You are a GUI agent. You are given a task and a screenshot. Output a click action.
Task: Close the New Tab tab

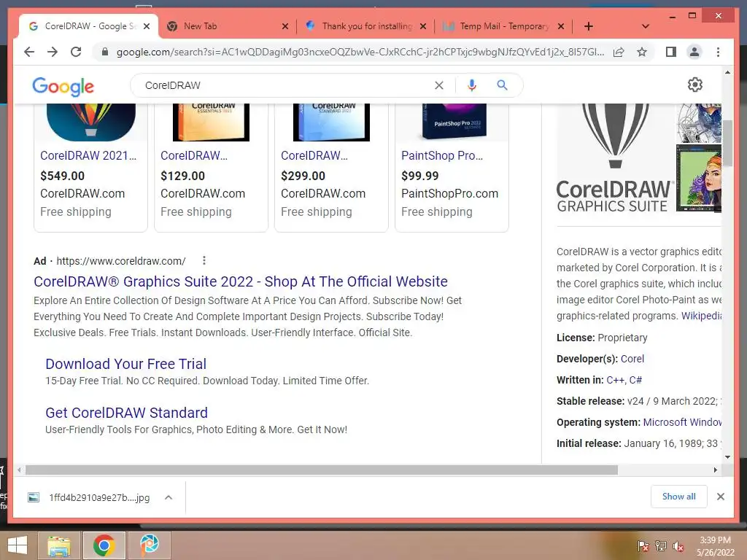click(x=285, y=26)
